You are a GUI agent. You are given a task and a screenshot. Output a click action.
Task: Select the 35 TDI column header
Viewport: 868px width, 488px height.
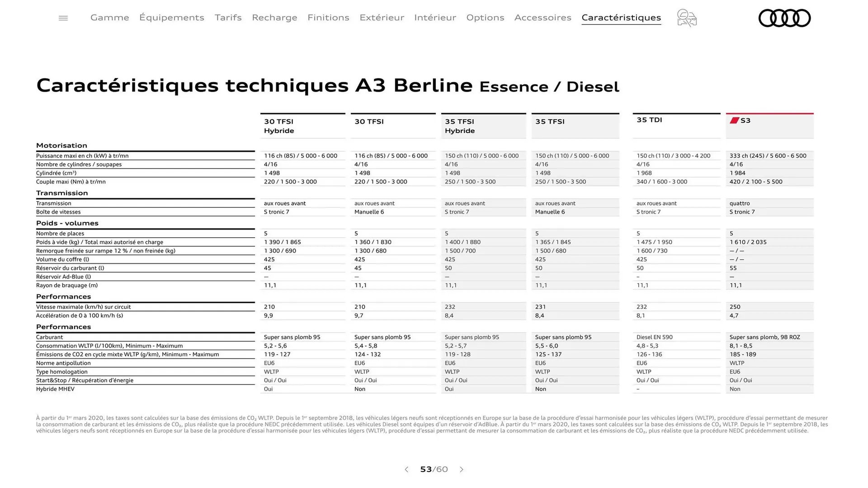[649, 120]
